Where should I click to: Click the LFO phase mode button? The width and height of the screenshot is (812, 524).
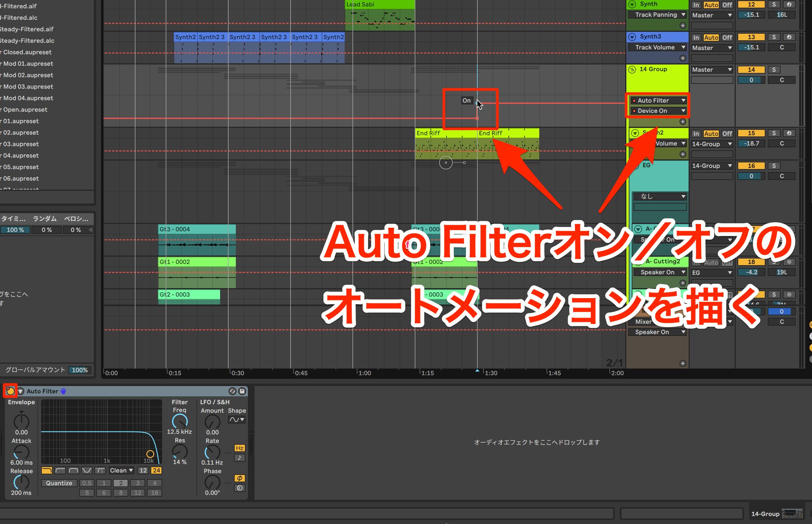point(240,478)
